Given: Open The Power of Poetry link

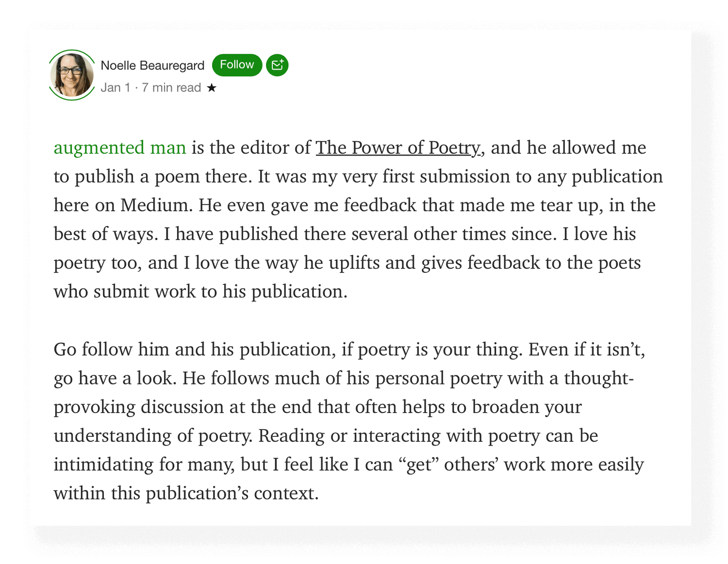Looking at the screenshot, I should point(398,148).
